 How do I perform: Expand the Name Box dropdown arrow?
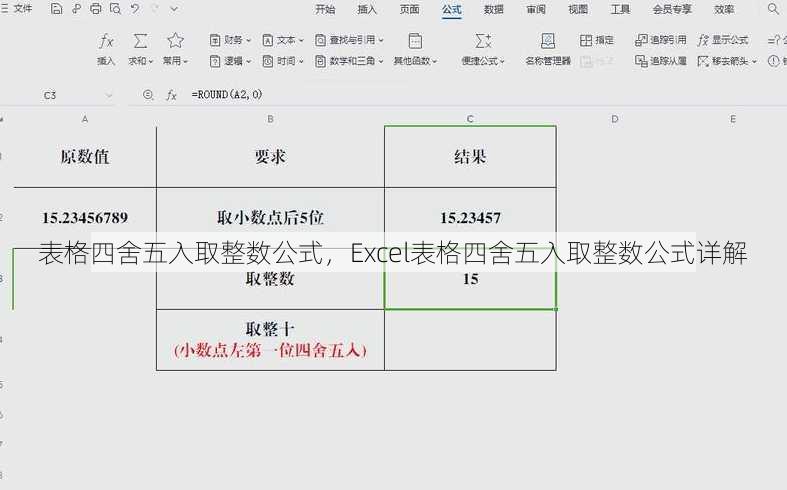pyautogui.click(x=109, y=95)
